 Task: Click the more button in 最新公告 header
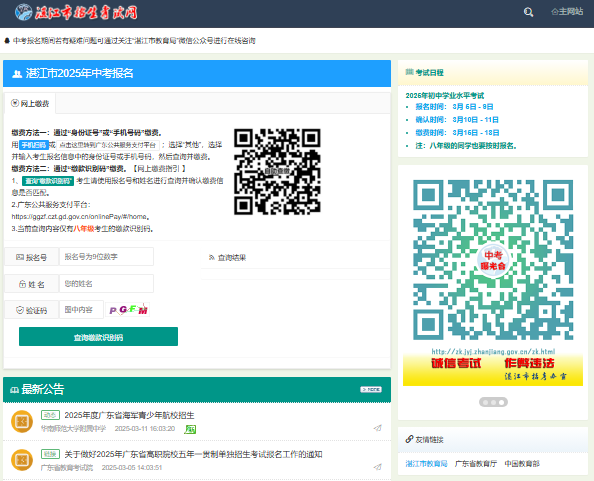click(x=371, y=389)
